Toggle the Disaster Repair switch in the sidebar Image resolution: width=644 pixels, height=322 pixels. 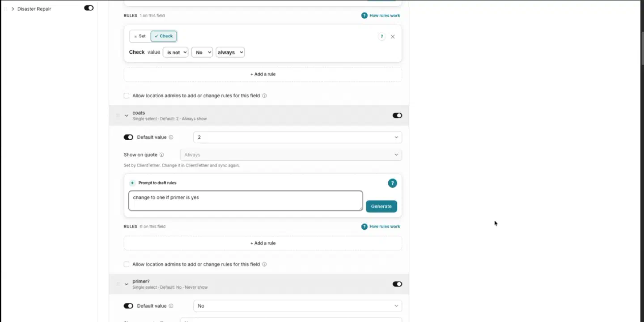(89, 8)
